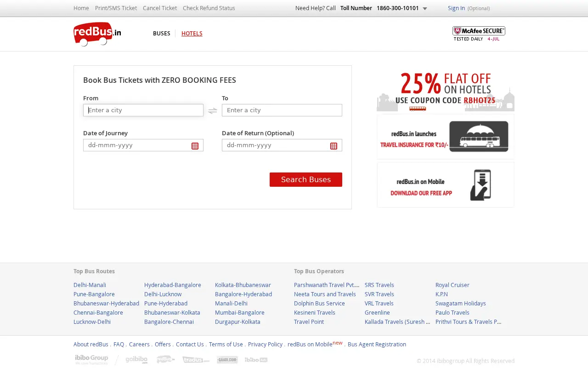Open Print/SMS Ticket menu link
Image resolution: width=588 pixels, height=368 pixels.
116,8
